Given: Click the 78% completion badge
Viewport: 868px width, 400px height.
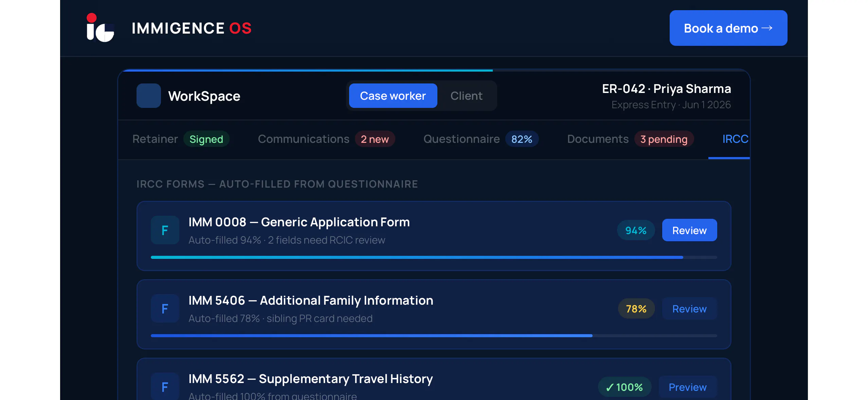Looking at the screenshot, I should (x=636, y=309).
